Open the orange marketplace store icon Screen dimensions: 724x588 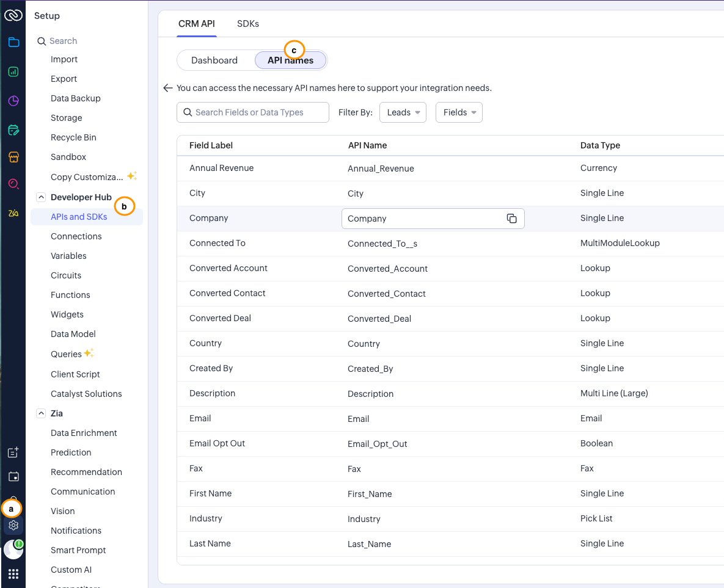[13, 157]
